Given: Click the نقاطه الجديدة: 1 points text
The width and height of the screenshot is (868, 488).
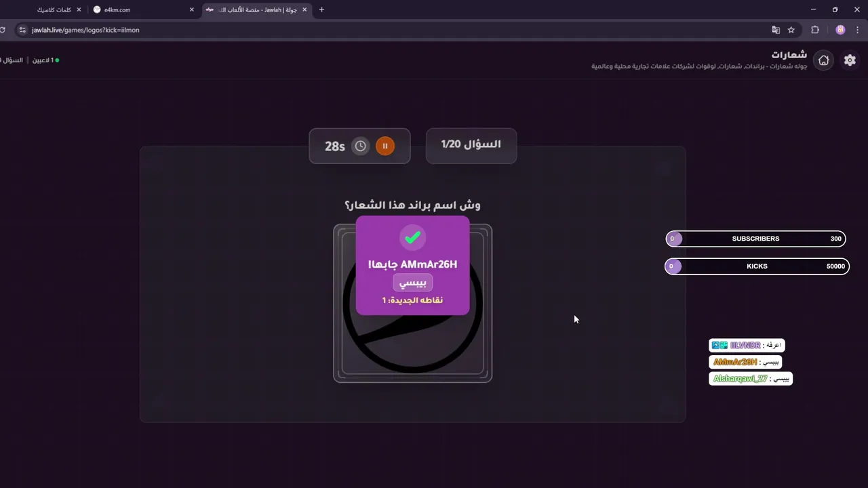Looking at the screenshot, I should coord(412,300).
